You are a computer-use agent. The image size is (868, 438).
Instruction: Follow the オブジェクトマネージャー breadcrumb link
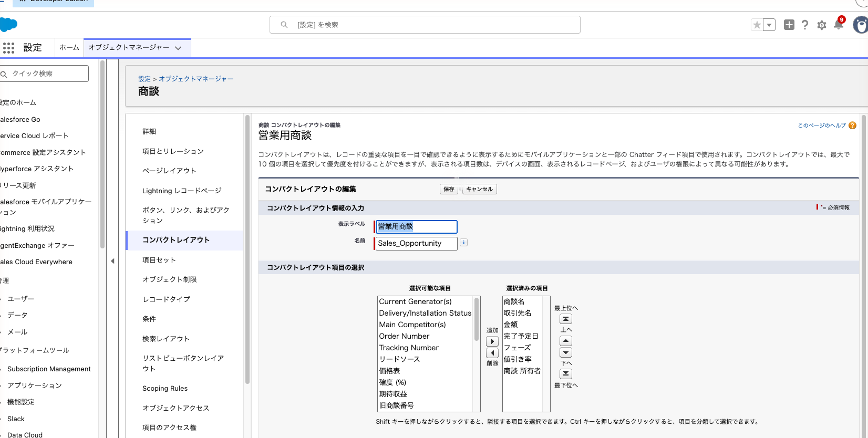[196, 79]
